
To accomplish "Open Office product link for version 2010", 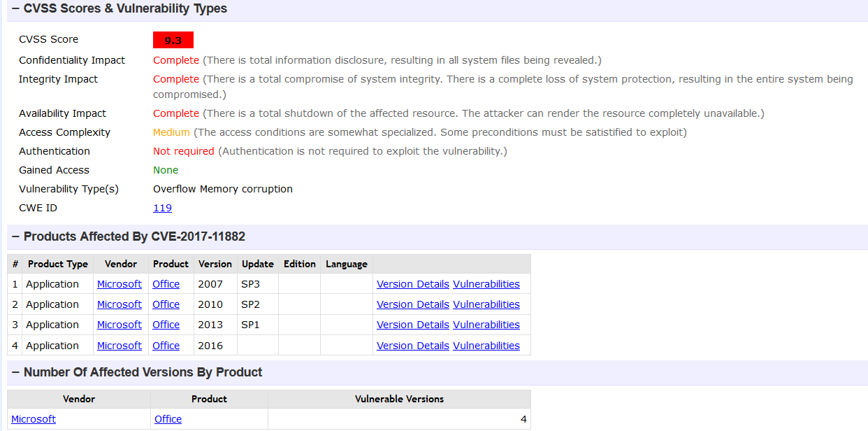I will [x=166, y=304].
